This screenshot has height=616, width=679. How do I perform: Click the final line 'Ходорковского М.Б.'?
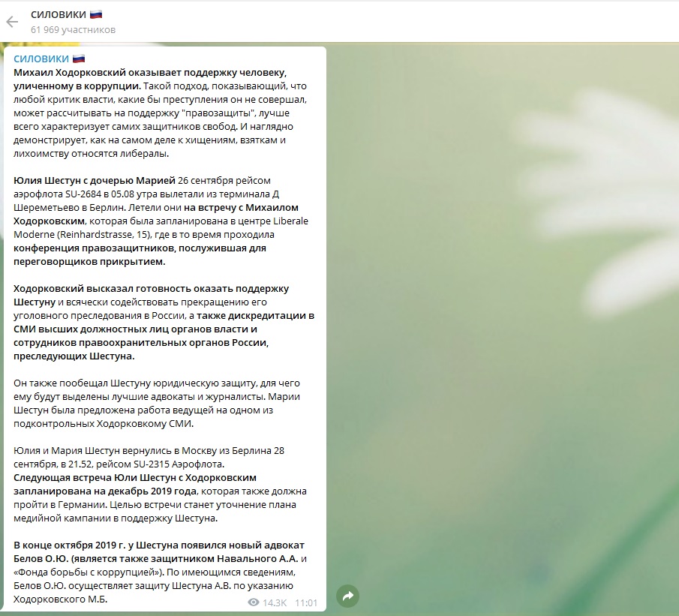(60, 599)
